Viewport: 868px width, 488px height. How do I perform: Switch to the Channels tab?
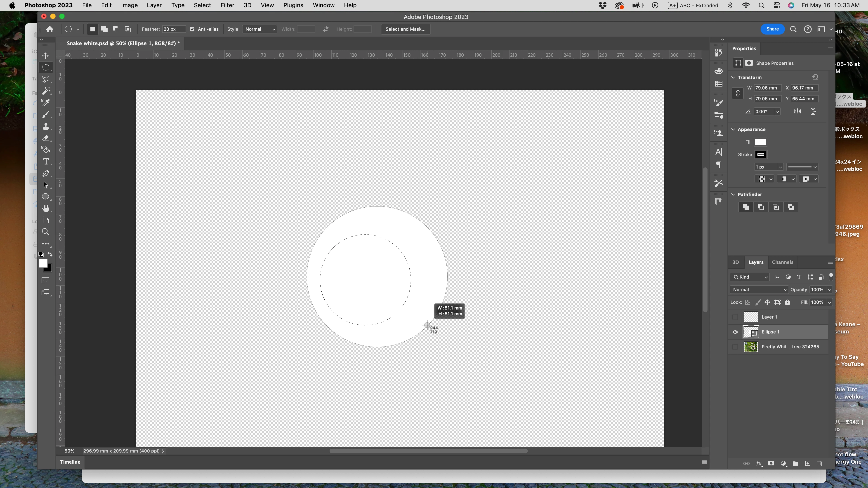(x=782, y=262)
